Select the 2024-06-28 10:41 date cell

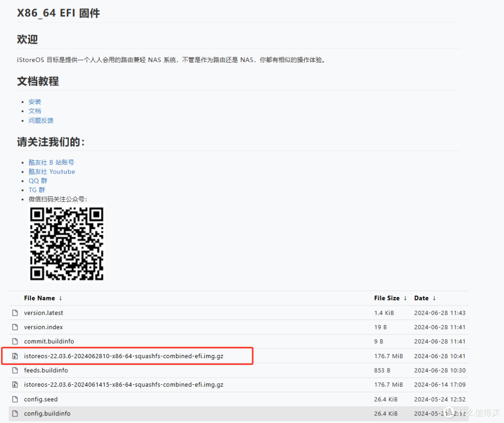(440, 356)
